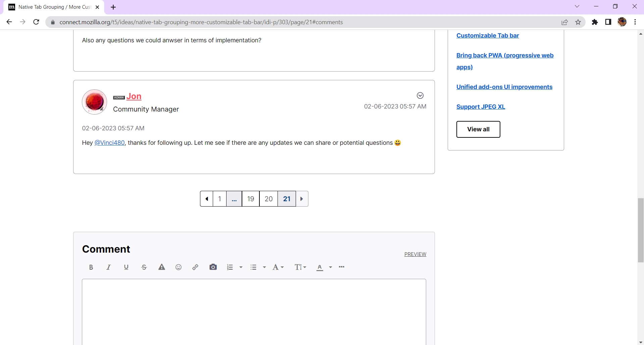Insert a hyperlink into the comment
Viewport: 644px width, 345px height.
195,267
